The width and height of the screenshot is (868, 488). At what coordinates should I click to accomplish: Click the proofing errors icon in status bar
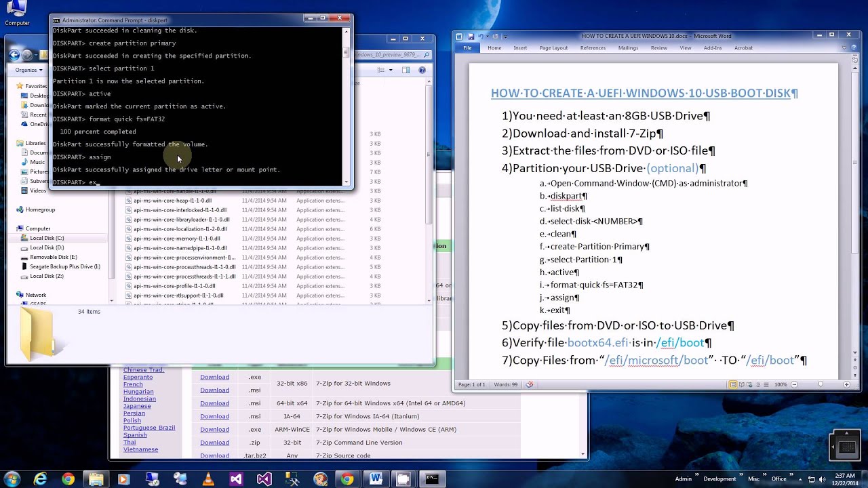(530, 384)
